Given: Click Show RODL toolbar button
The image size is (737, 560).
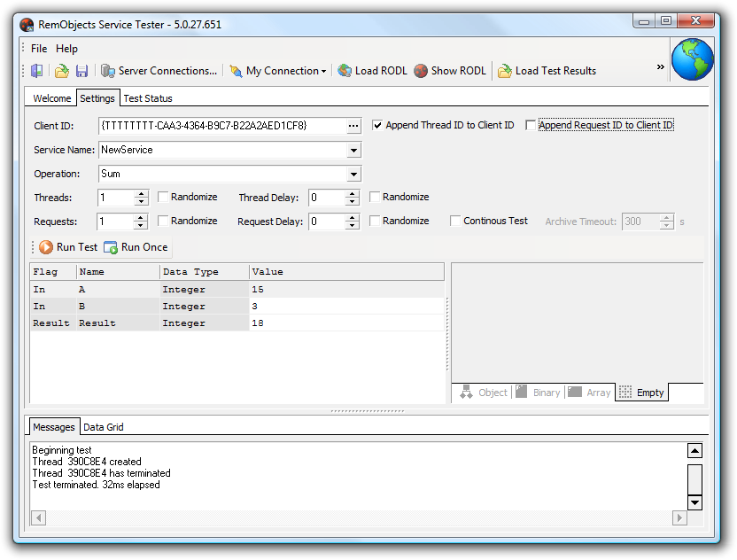Looking at the screenshot, I should 450,71.
